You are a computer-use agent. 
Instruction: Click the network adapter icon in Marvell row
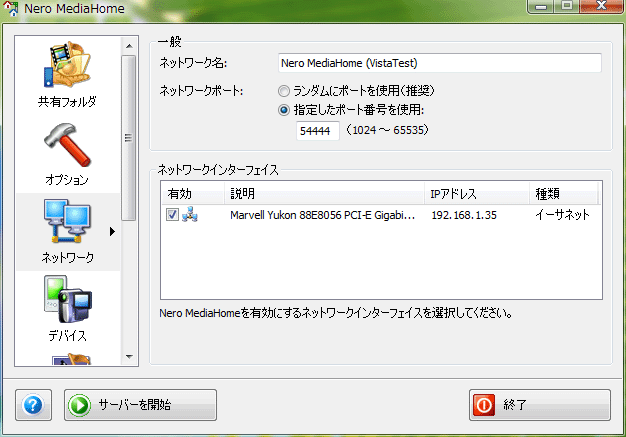[190, 215]
